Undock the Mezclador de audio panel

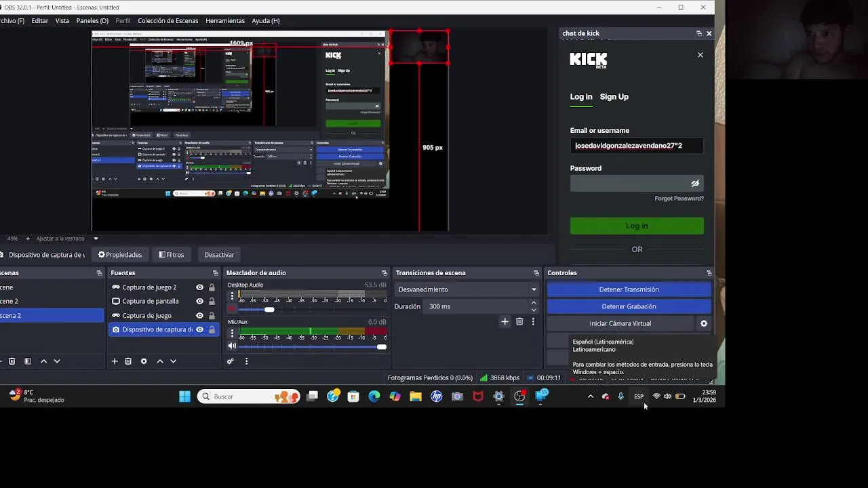pos(384,273)
